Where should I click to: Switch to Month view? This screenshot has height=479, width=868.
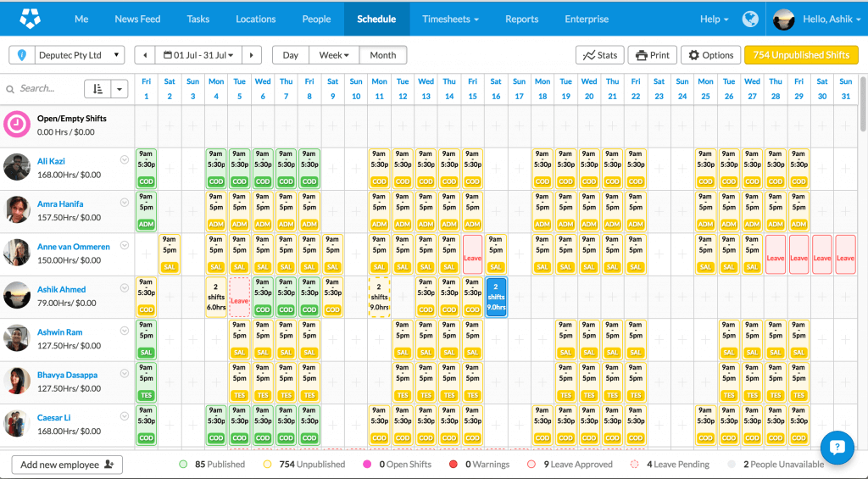coord(383,55)
